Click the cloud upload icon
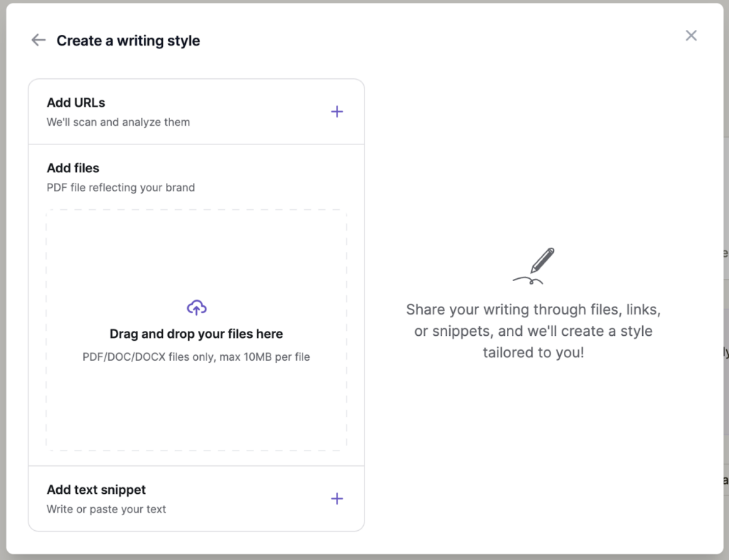Screen dimensions: 729x560 (196, 307)
